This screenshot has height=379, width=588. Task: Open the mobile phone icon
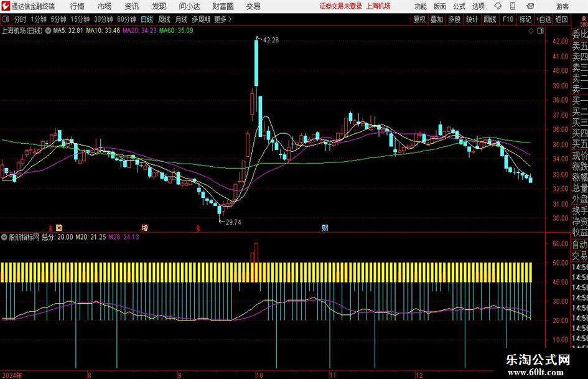point(513,6)
